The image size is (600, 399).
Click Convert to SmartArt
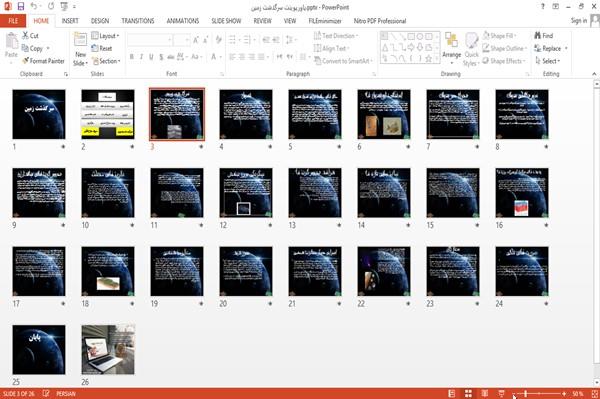[343, 61]
